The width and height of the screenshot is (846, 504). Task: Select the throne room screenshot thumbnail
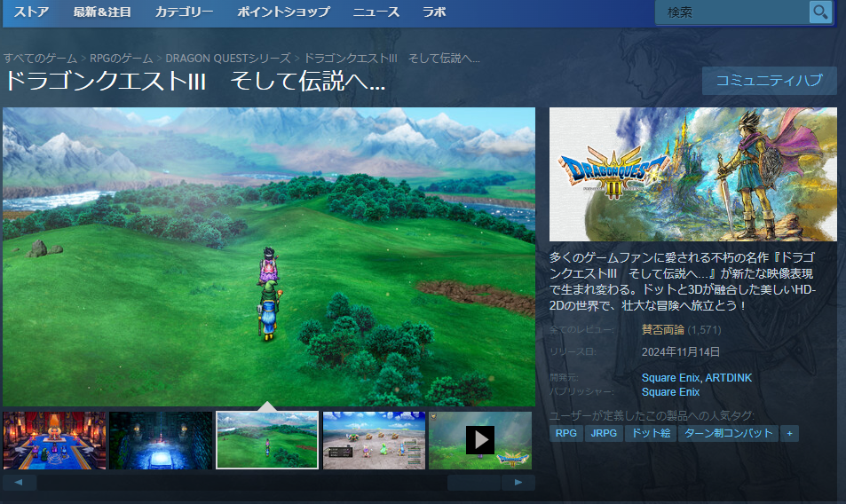54,440
